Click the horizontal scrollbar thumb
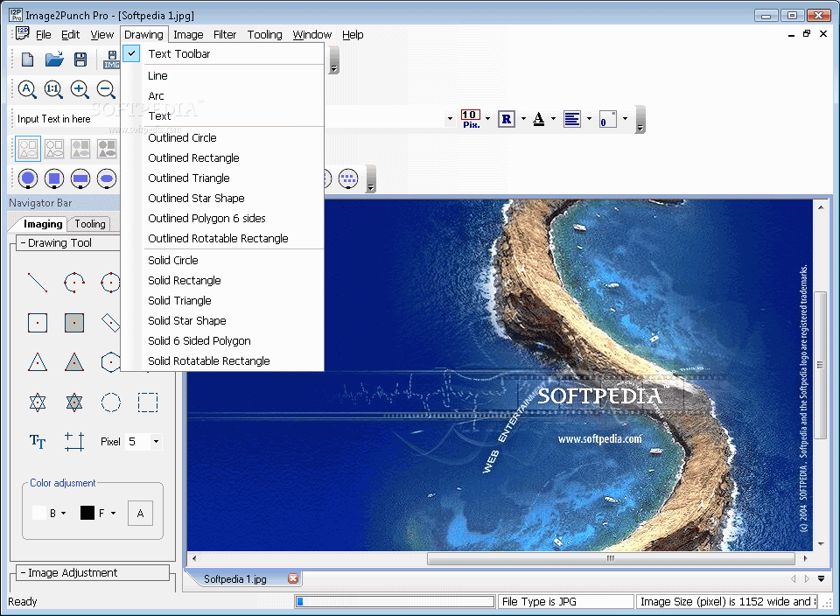840x616 pixels. [x=611, y=558]
